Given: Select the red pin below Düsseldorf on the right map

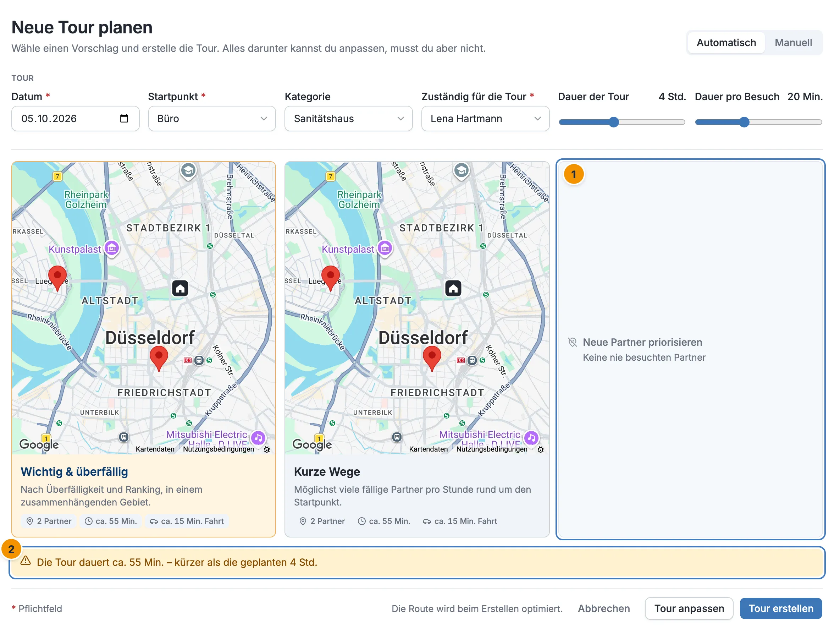Looking at the screenshot, I should point(432,359).
